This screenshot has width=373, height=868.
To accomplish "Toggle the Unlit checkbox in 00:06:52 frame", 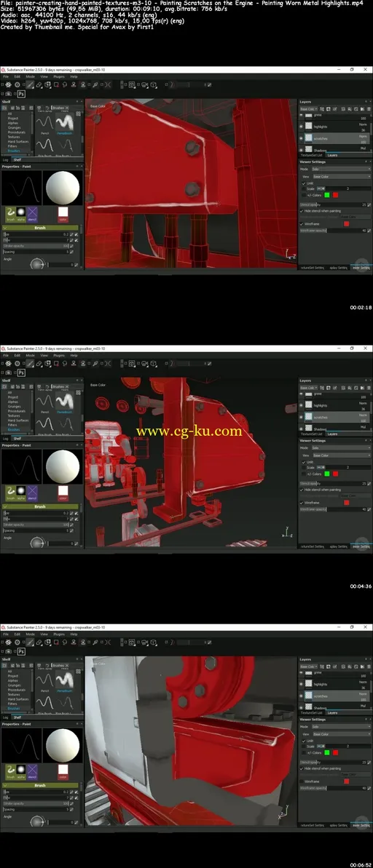I will click(304, 742).
